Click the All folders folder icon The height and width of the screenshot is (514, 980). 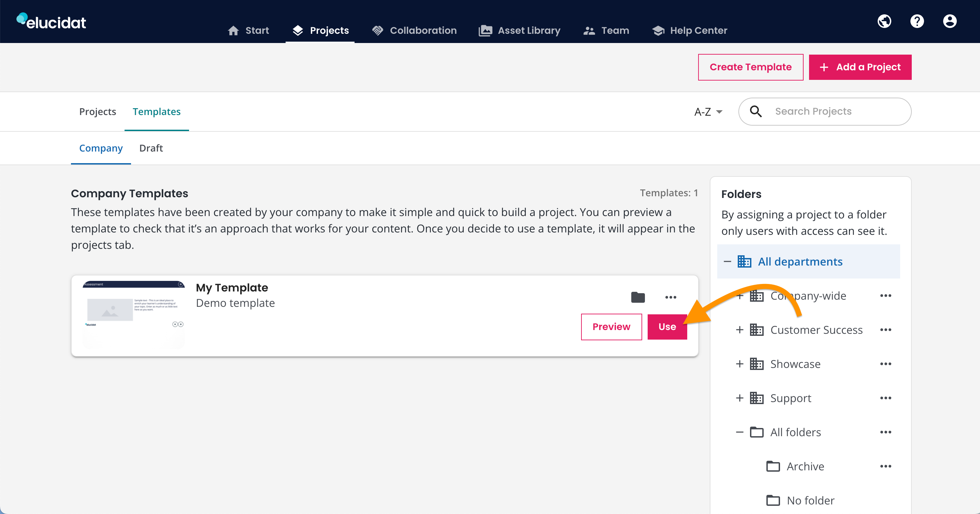pyautogui.click(x=757, y=432)
